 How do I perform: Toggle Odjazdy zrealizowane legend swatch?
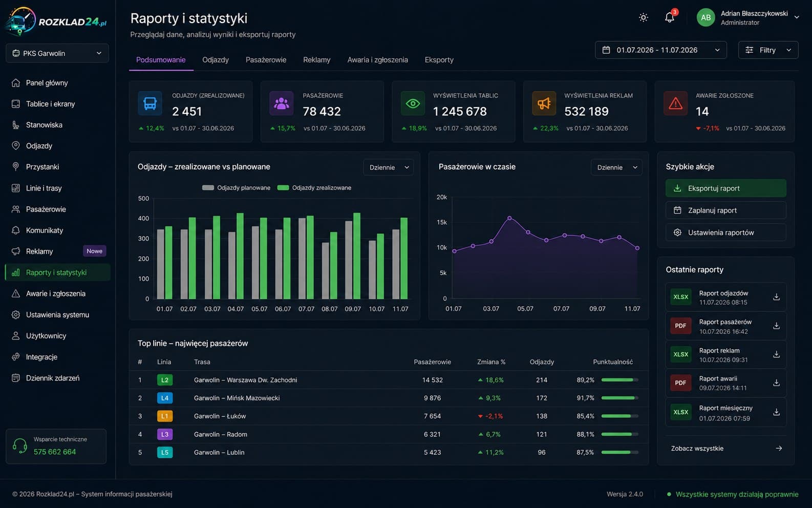coord(283,188)
